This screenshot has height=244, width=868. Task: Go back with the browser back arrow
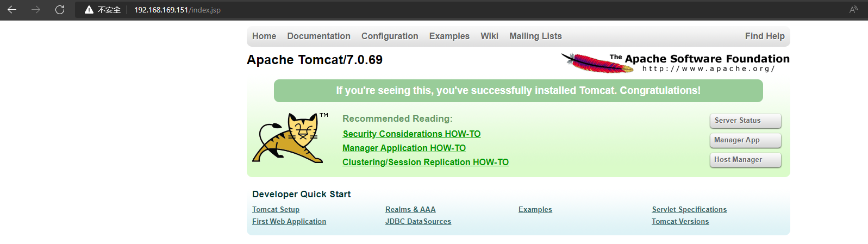[12, 10]
